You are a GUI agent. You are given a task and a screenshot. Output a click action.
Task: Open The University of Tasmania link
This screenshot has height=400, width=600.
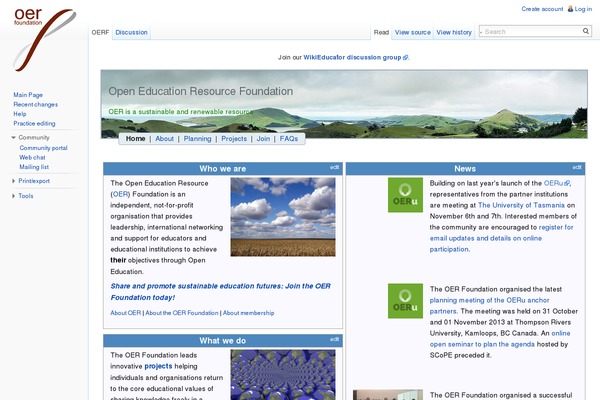point(521,206)
